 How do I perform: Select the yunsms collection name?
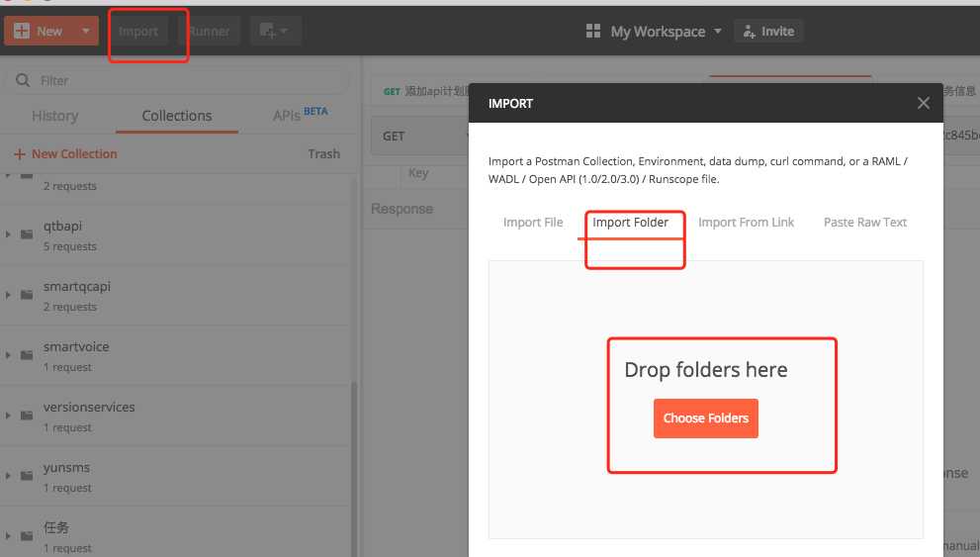(67, 468)
